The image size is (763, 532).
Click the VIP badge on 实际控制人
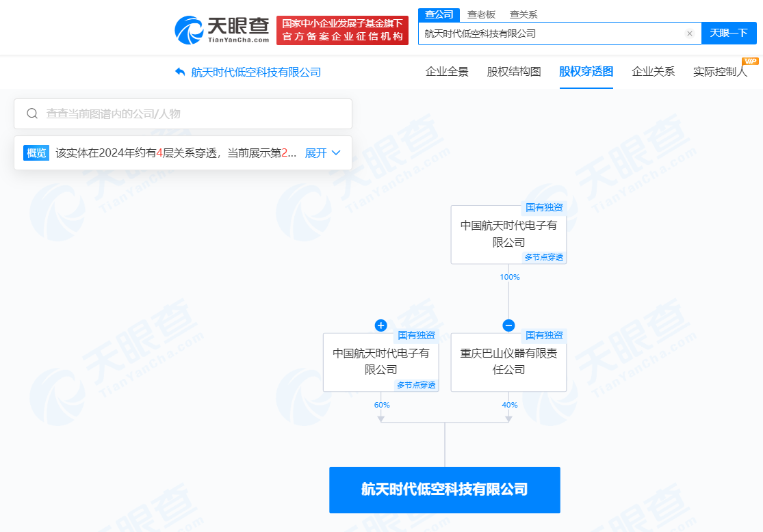point(751,61)
